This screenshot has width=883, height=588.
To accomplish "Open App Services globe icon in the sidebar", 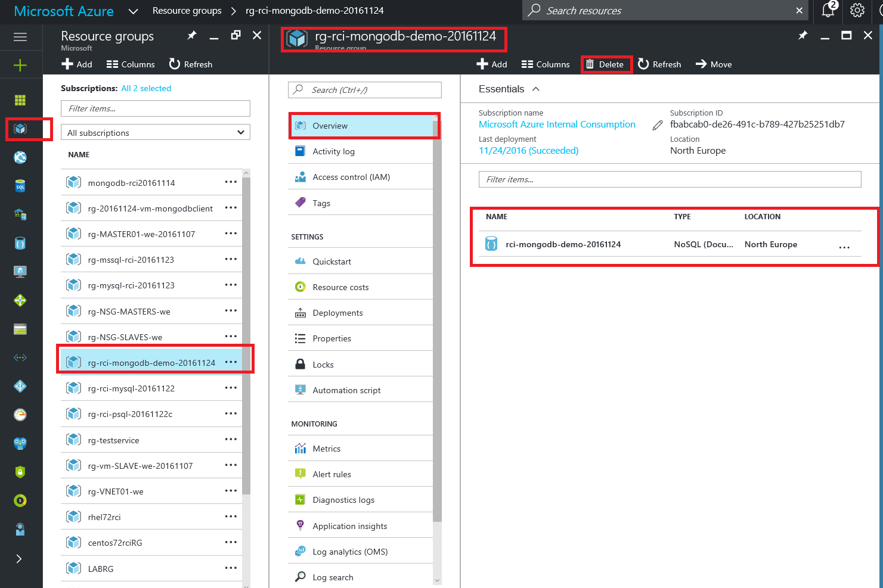I will 20,157.
